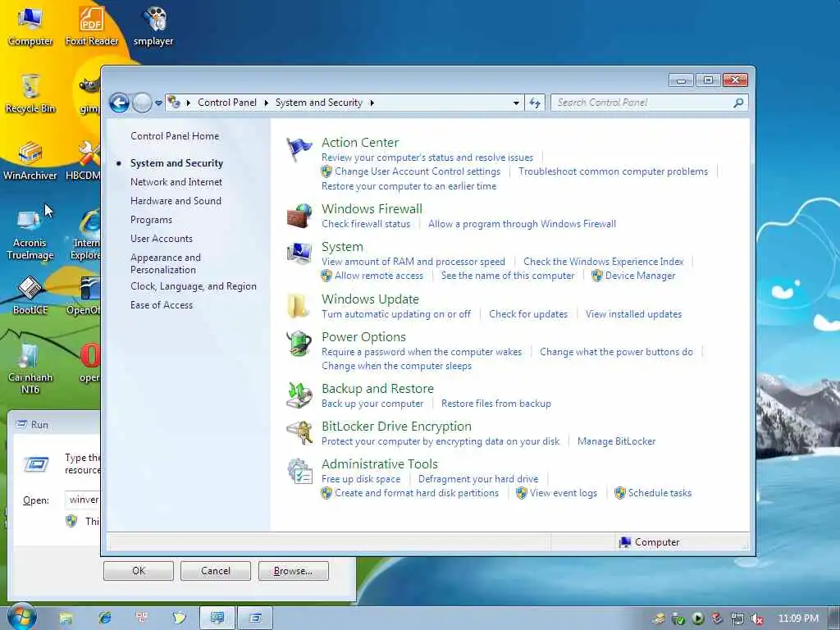
Task: Open the Recycle Bin desktop icon
Action: 30,94
